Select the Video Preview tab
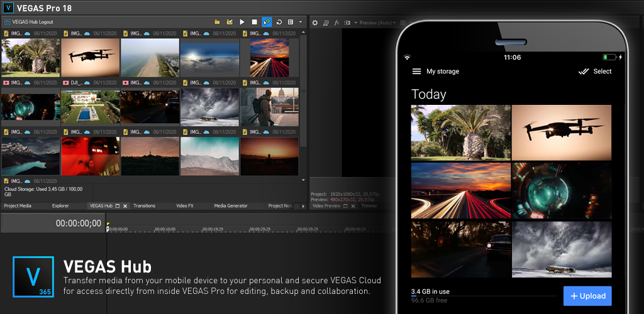 point(326,206)
